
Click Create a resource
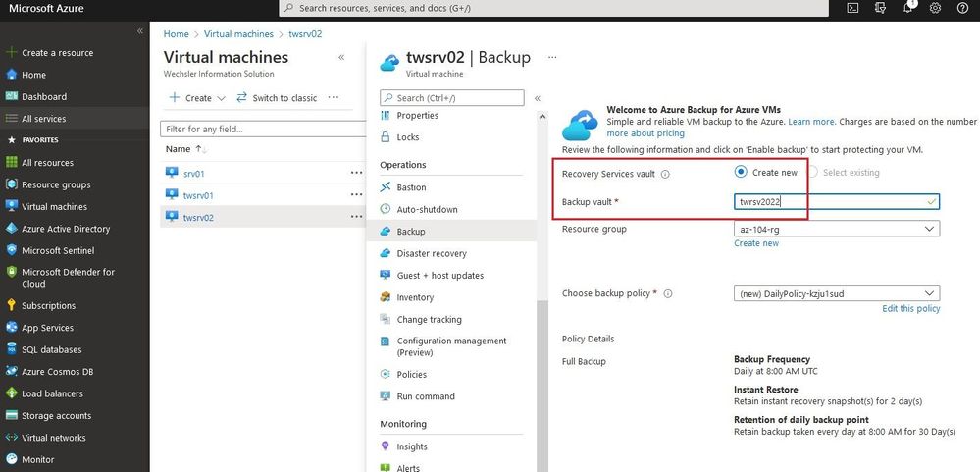click(57, 53)
